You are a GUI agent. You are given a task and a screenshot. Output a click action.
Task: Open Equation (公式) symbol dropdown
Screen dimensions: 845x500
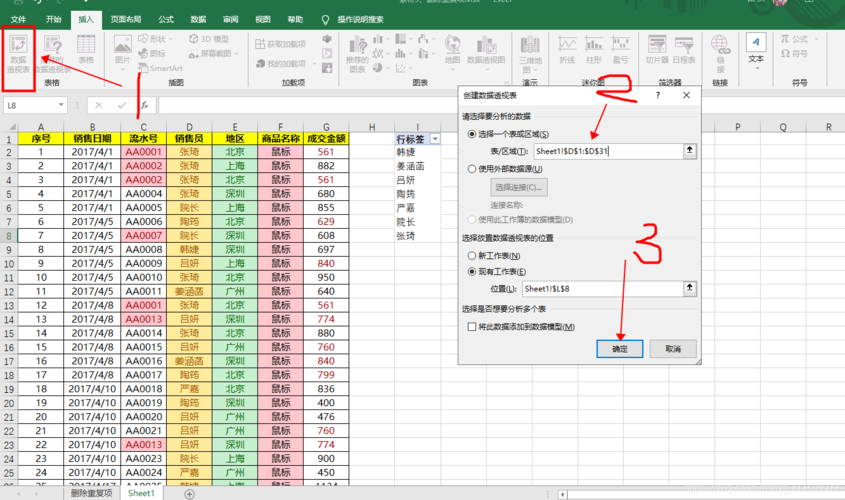pos(799,39)
